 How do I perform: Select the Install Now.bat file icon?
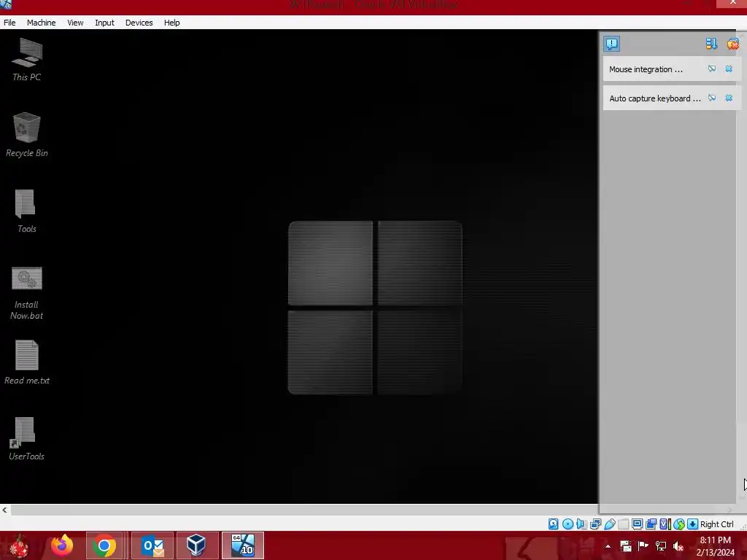(27, 293)
